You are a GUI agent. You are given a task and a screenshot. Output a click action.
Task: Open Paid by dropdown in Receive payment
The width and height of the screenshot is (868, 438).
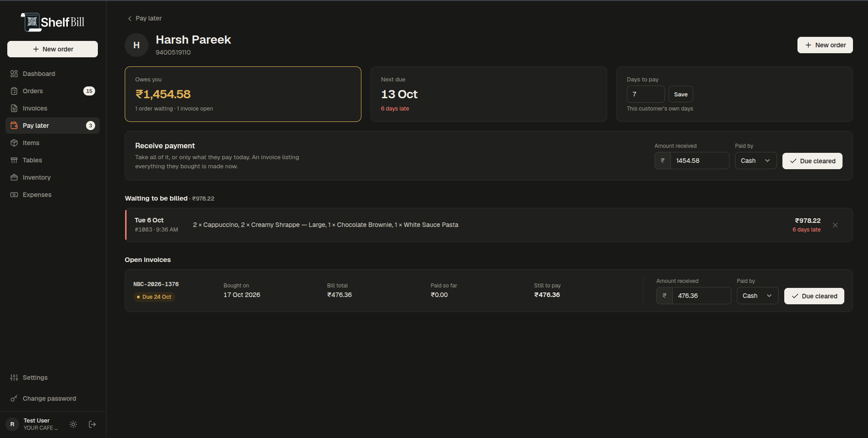tap(756, 161)
